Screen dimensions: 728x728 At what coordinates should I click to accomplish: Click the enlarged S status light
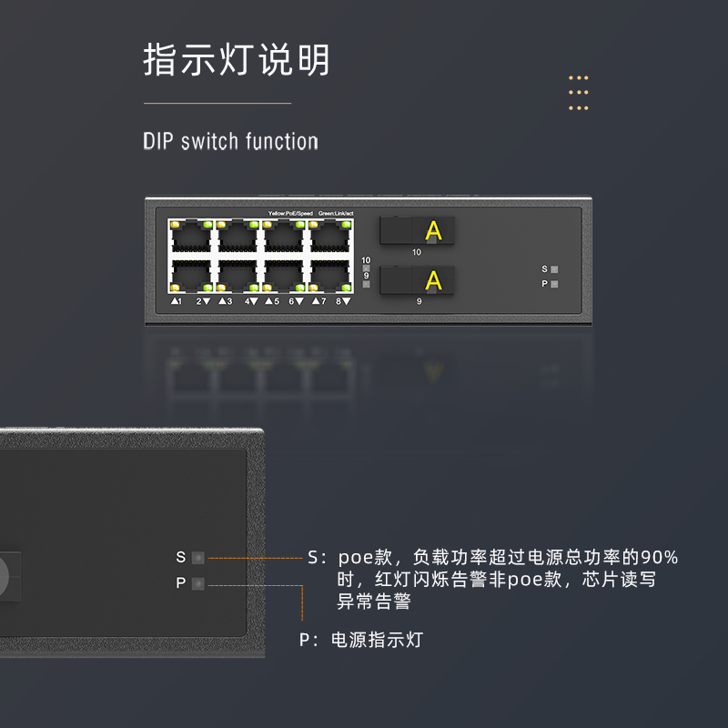coord(198,557)
